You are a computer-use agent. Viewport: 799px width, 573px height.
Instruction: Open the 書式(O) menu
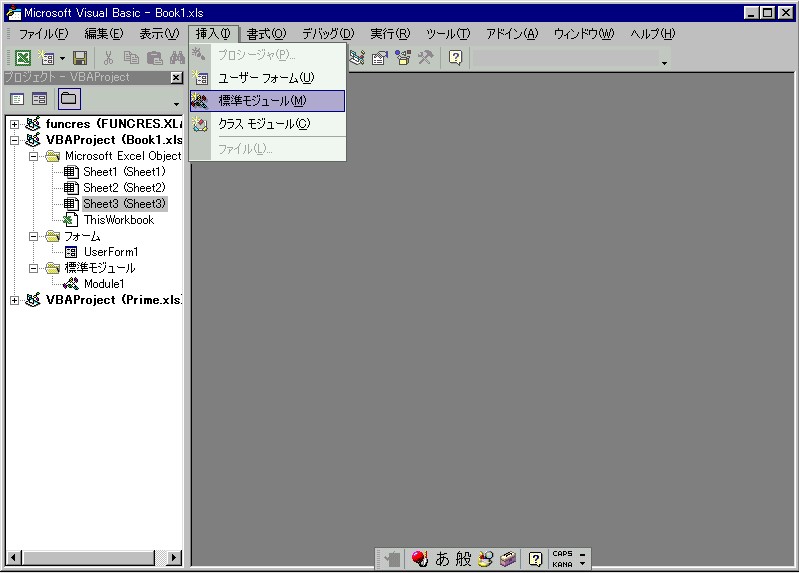point(267,34)
